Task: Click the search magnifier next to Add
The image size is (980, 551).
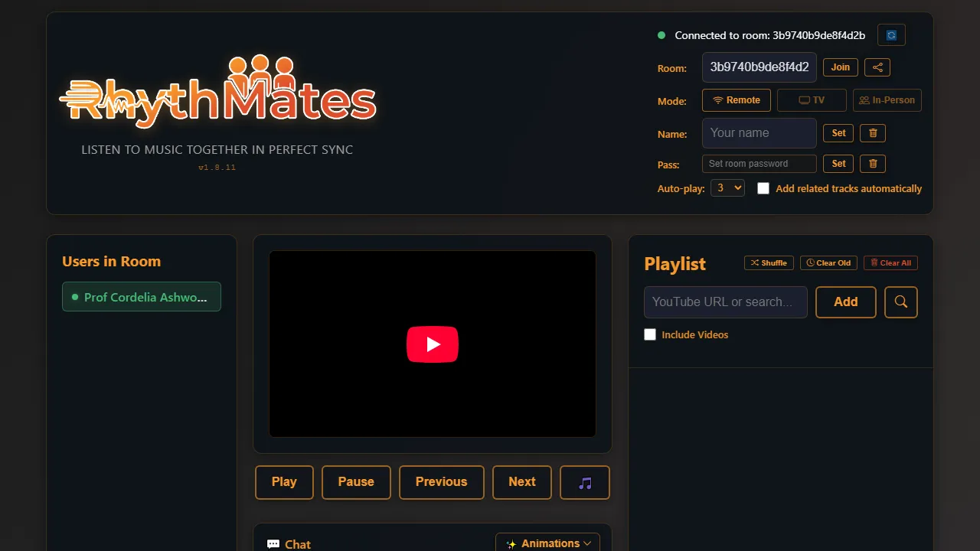Action: click(x=900, y=302)
